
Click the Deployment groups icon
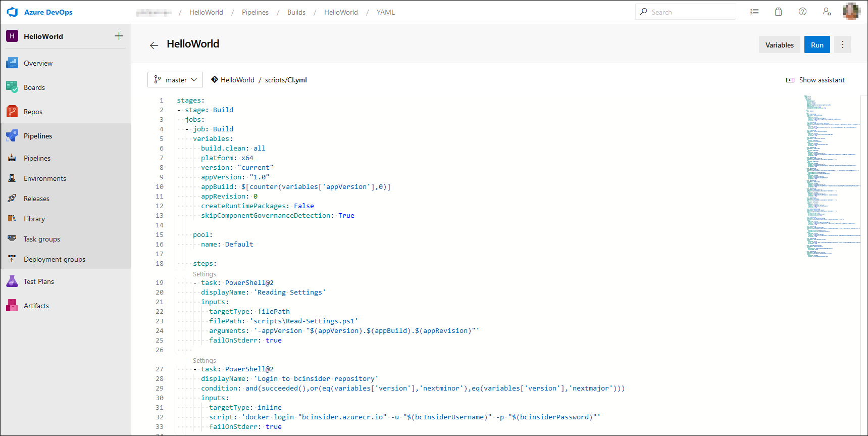click(x=12, y=259)
